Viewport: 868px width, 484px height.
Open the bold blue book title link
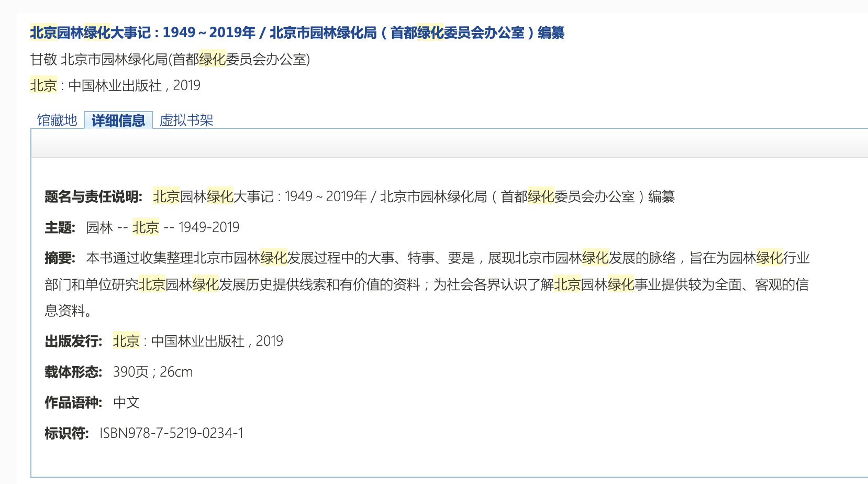click(x=297, y=33)
